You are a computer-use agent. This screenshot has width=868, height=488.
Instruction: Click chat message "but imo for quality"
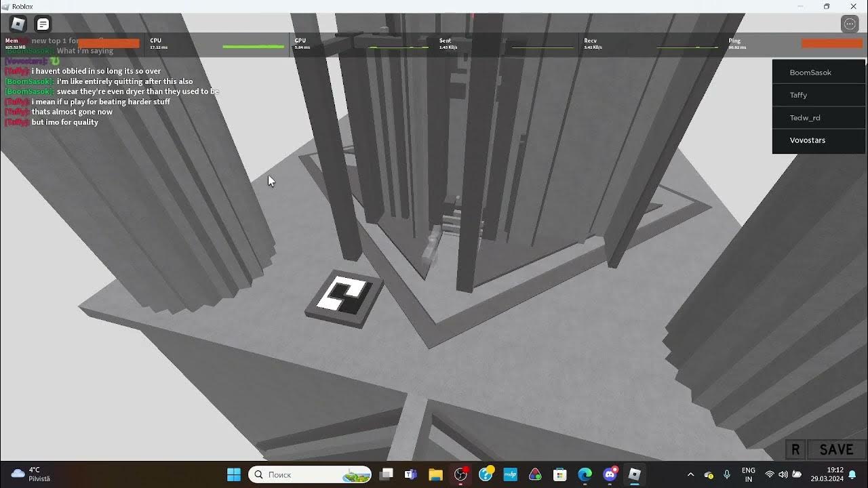pos(65,122)
